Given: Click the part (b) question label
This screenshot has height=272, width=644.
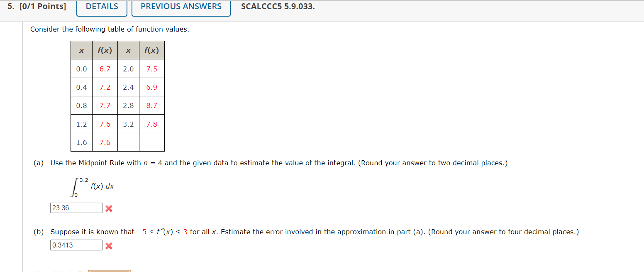Looking at the screenshot, I should tap(39, 232).
